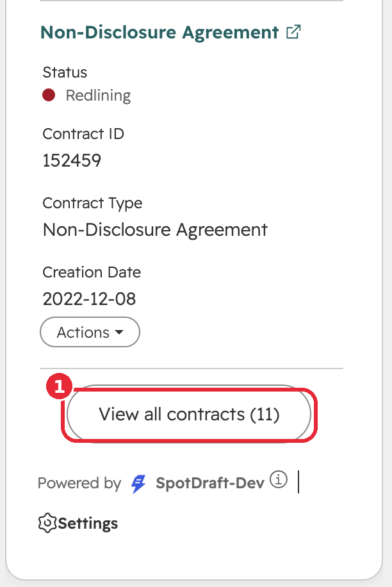
Task: Click the Contract ID field label
Action: tap(83, 134)
